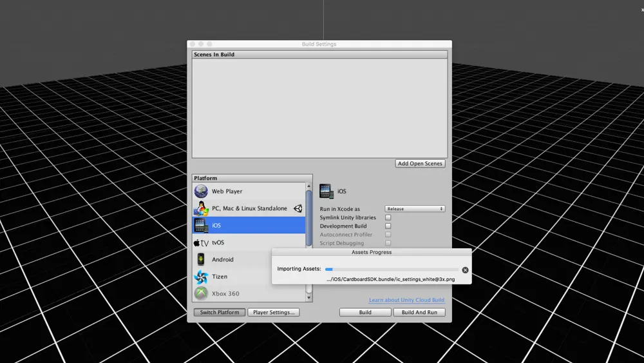Click the Platform list header
This screenshot has width=644, height=363.
[252, 178]
